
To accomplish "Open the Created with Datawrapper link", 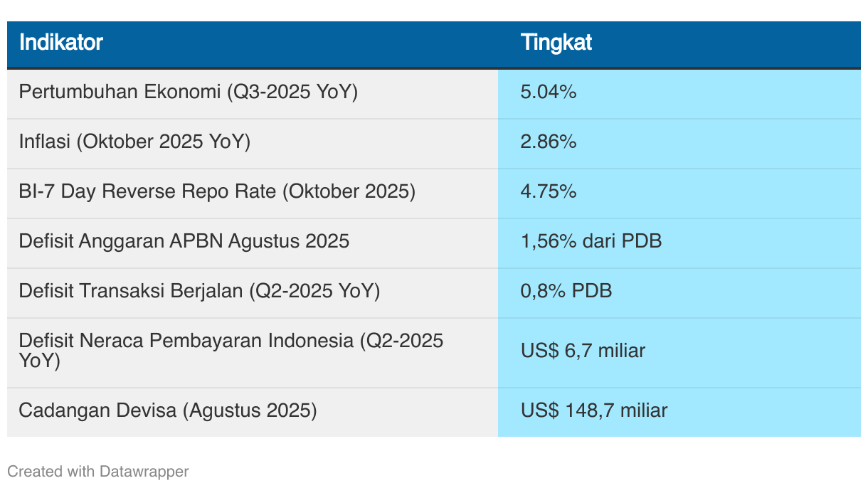I will (98, 471).
